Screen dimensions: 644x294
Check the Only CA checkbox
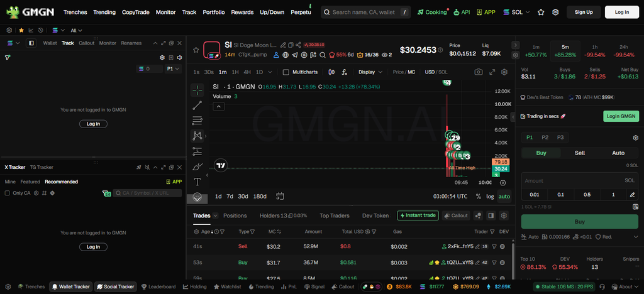point(7,193)
